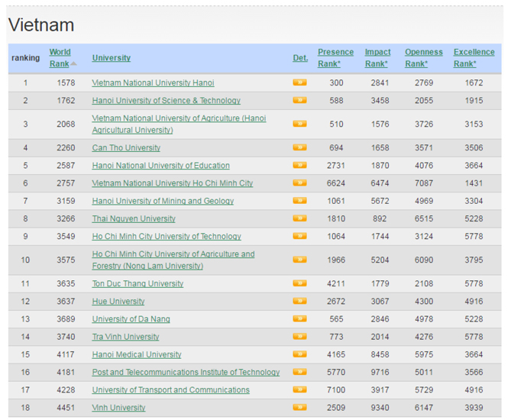Select world rank value 1578
Viewport: 511px width, 420px height.
66,82
